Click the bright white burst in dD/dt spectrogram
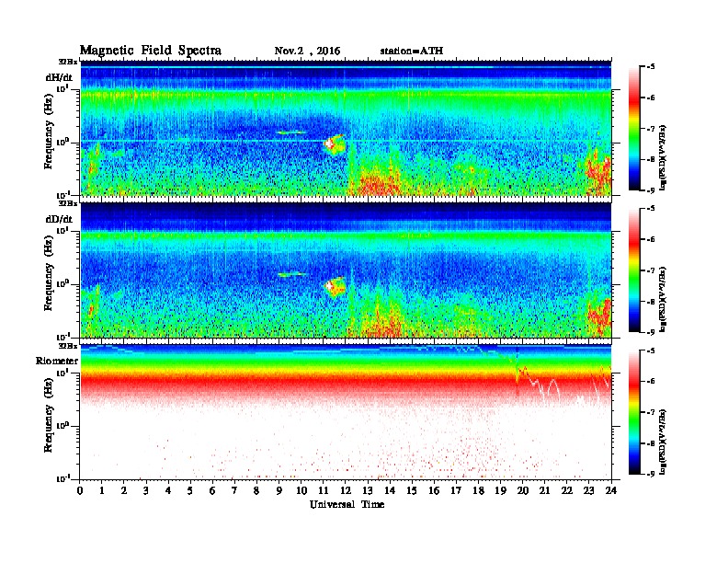Screen dimensions: 728x563 tap(330, 286)
